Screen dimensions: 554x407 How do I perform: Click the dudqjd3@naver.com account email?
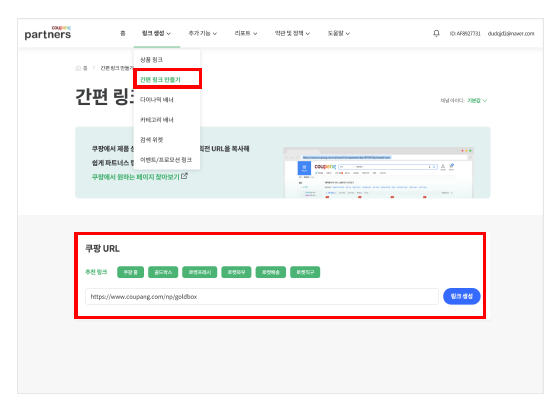click(x=511, y=34)
